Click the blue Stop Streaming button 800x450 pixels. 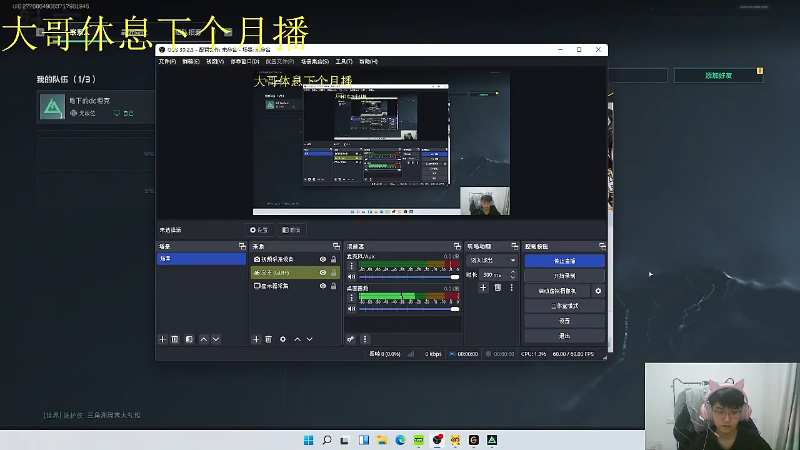[564, 261]
